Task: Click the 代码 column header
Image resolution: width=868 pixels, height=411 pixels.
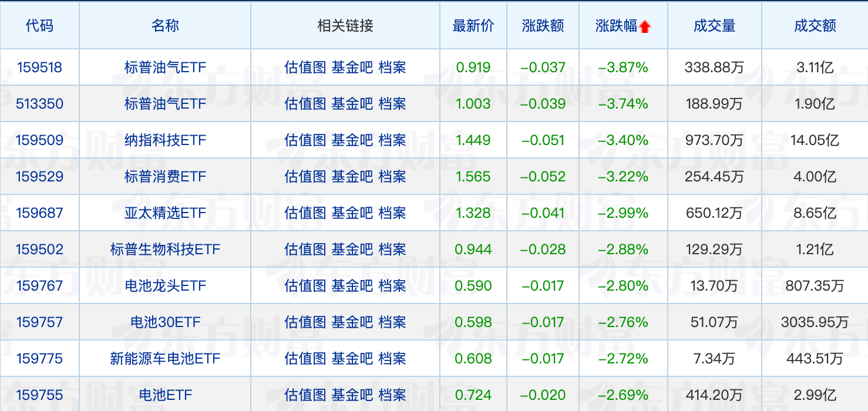Action: [x=39, y=26]
